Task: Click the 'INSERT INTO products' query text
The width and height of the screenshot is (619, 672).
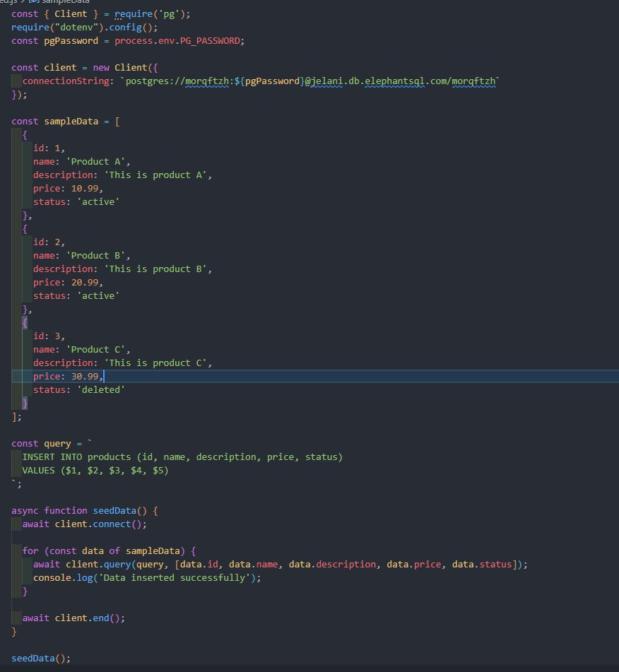Action: click(x=78, y=456)
